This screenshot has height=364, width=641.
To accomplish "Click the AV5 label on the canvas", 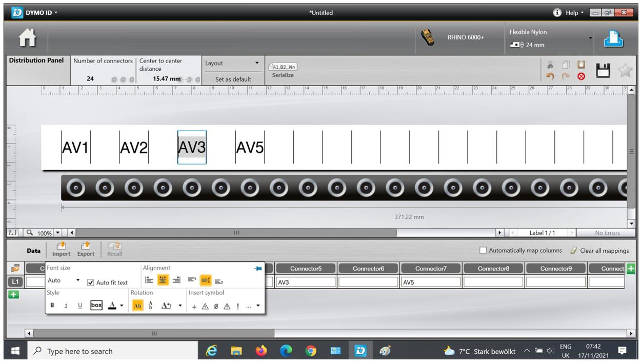I will 250,148.
